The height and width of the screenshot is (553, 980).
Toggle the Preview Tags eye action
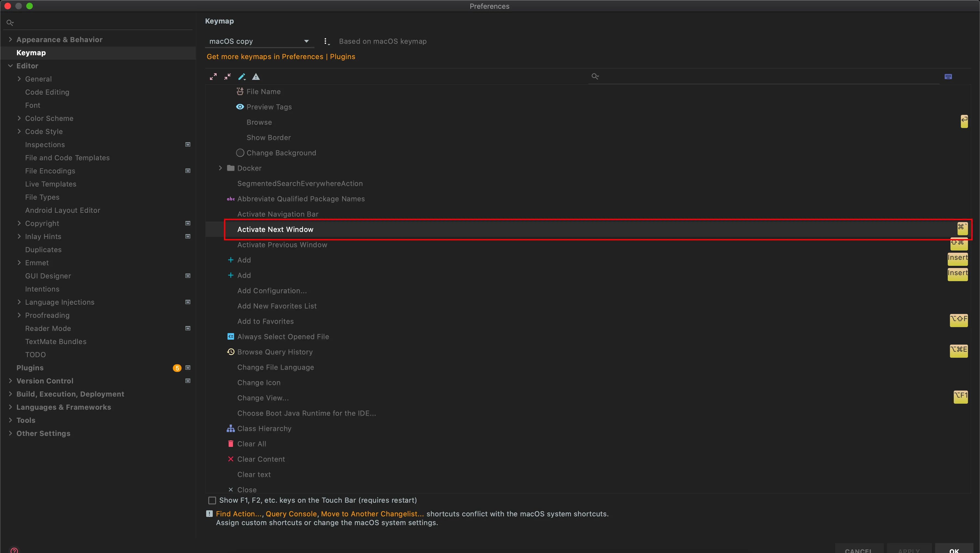click(240, 107)
